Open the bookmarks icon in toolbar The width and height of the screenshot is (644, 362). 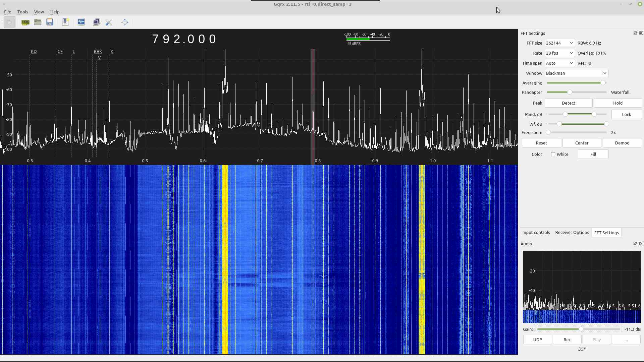[x=65, y=22]
